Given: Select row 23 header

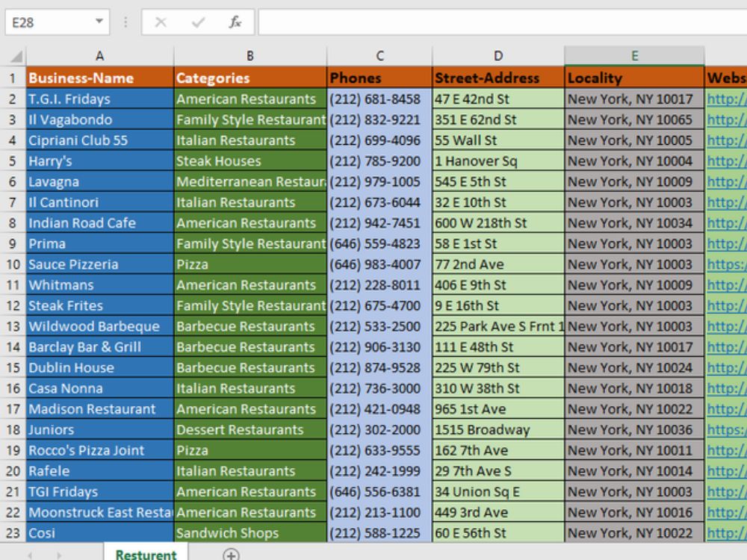Looking at the screenshot, I should (13, 533).
